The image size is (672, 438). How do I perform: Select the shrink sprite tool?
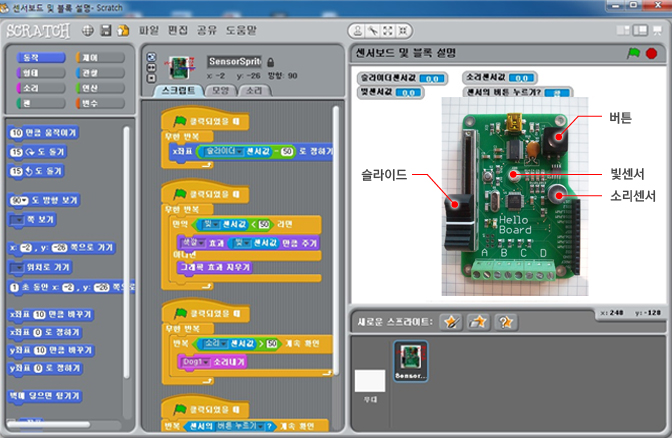[x=403, y=31]
